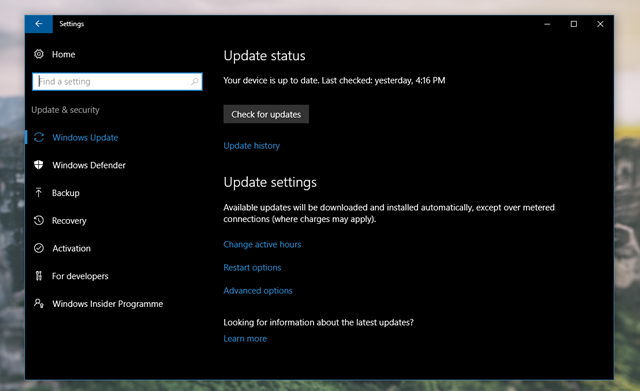Click the Check for updates button

(266, 114)
